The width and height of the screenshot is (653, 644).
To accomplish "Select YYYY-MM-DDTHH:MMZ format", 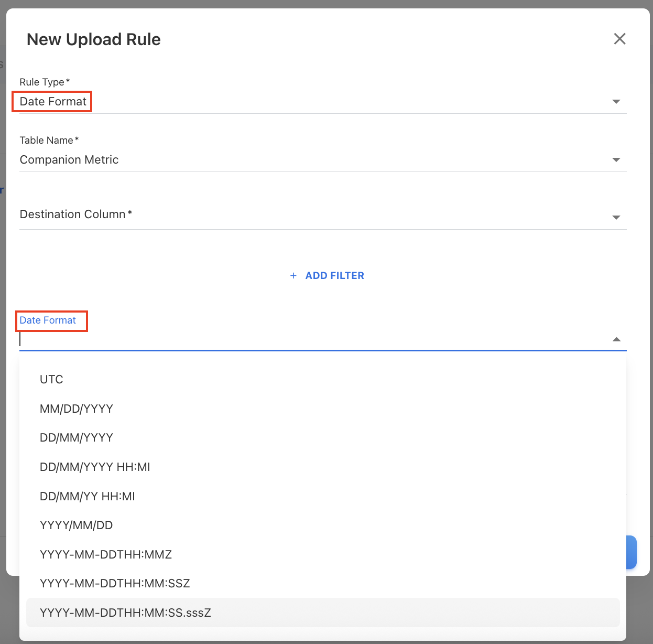I will [x=106, y=554].
